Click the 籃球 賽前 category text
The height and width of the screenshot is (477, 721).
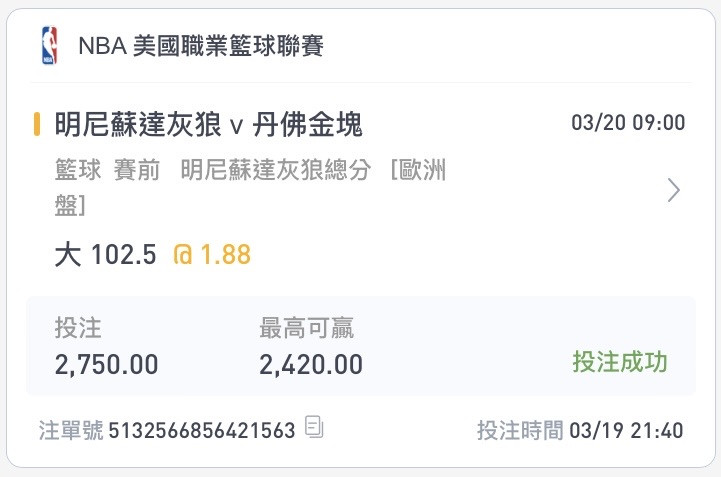pos(107,170)
